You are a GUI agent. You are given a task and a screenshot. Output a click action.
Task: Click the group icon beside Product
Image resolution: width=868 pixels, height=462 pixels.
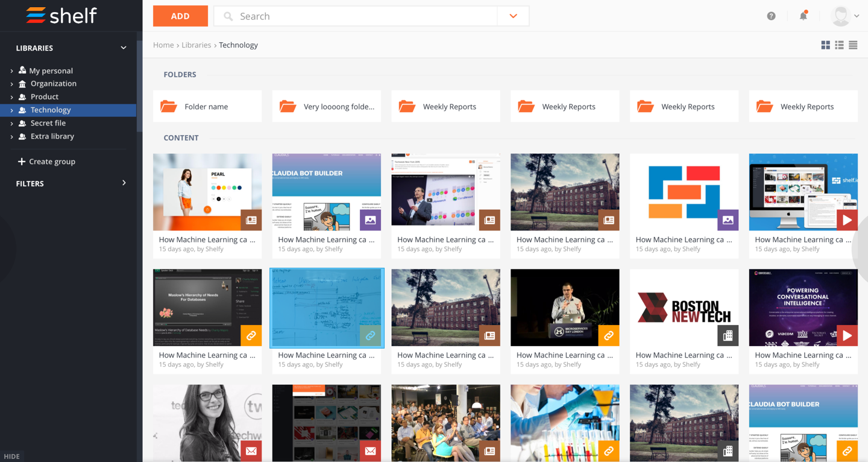22,97
